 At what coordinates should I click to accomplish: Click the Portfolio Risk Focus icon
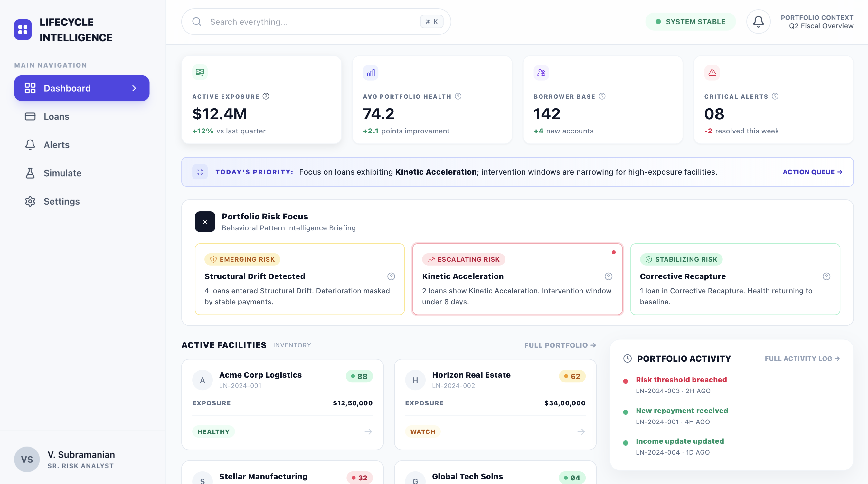[x=205, y=222]
